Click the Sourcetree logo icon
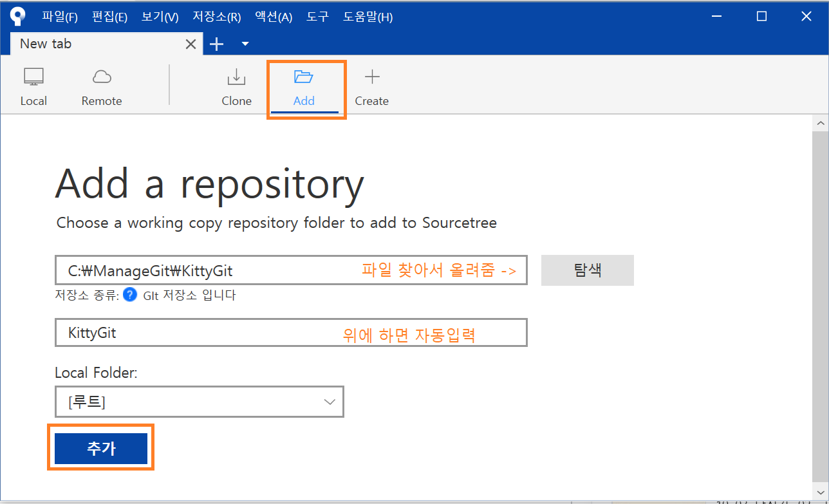 pyautogui.click(x=19, y=16)
